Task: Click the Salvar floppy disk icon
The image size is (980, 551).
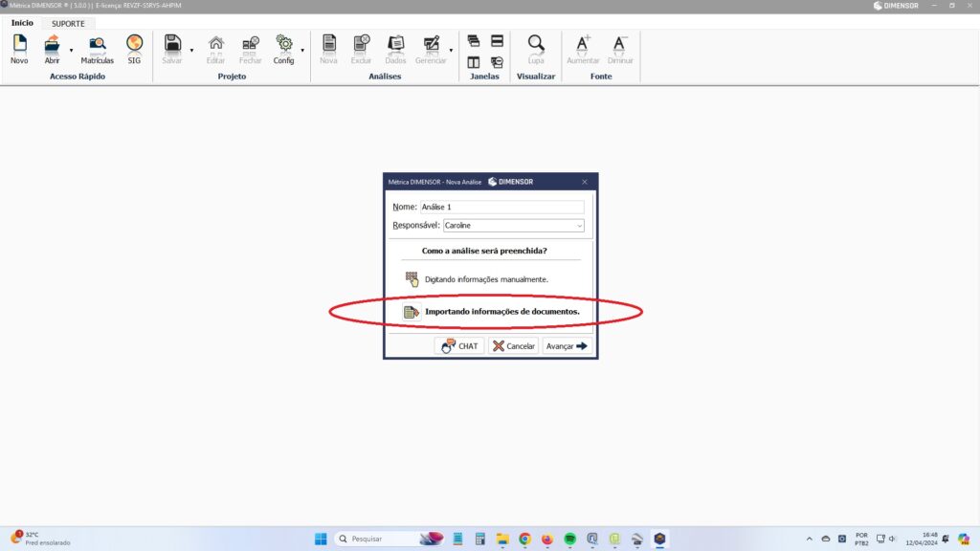Action: tap(172, 50)
